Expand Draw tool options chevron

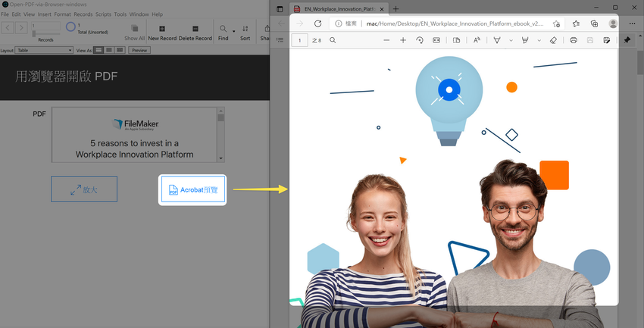coord(511,40)
